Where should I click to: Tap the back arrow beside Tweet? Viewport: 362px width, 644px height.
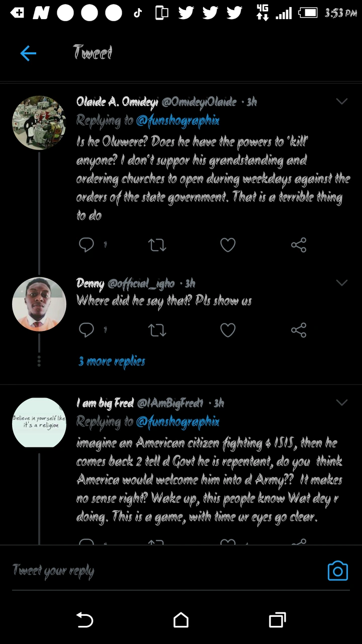pos(29,53)
